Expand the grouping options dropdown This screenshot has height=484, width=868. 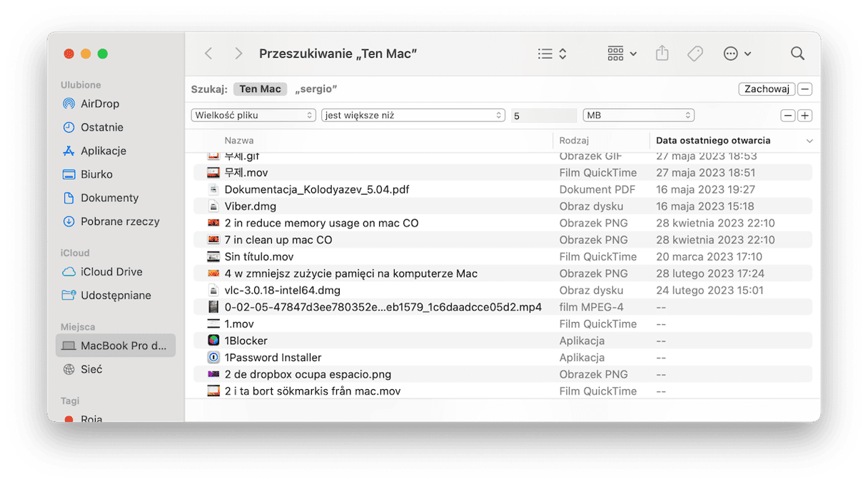(x=622, y=54)
